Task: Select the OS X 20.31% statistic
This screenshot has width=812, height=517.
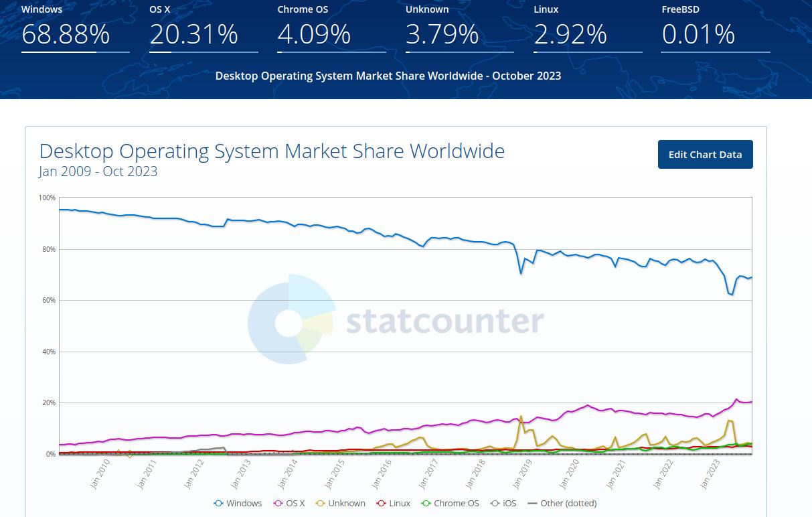Action: (x=193, y=34)
